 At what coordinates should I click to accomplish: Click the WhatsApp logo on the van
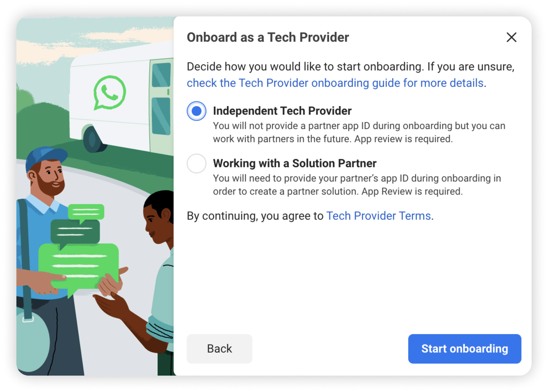click(110, 93)
